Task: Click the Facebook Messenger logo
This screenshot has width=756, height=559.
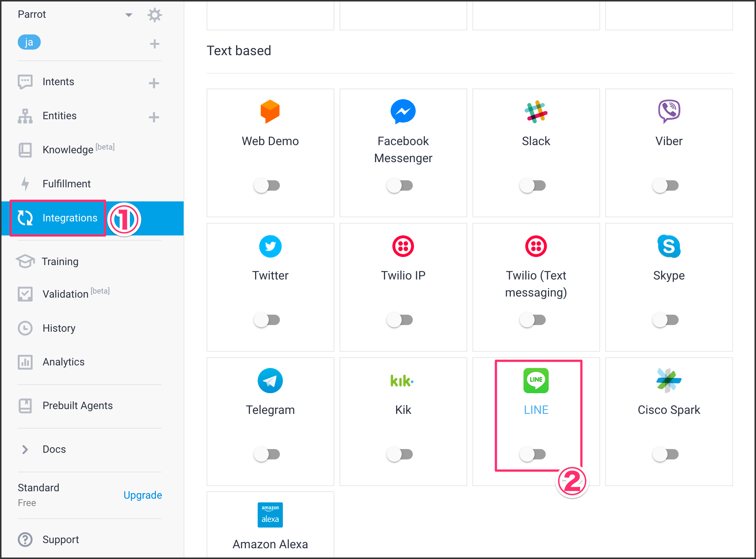Action: click(403, 111)
